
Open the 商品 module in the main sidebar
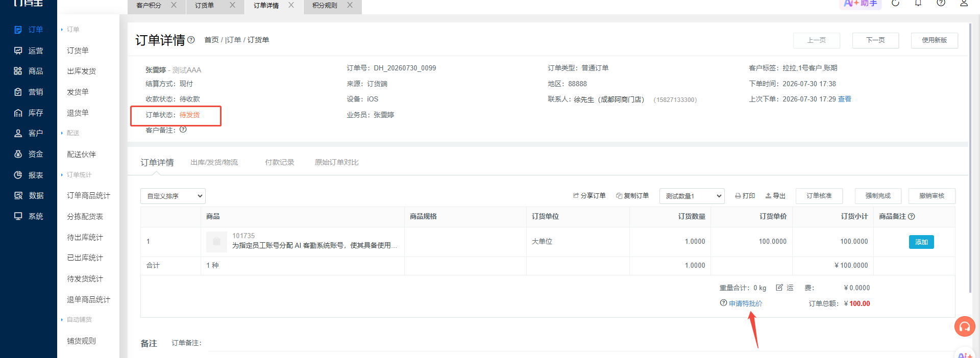29,71
